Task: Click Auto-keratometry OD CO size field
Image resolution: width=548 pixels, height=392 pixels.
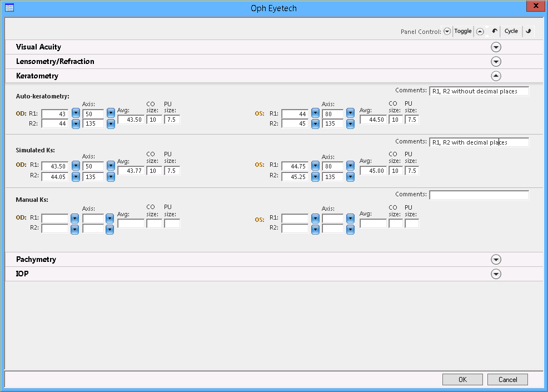Action: pyautogui.click(x=154, y=120)
